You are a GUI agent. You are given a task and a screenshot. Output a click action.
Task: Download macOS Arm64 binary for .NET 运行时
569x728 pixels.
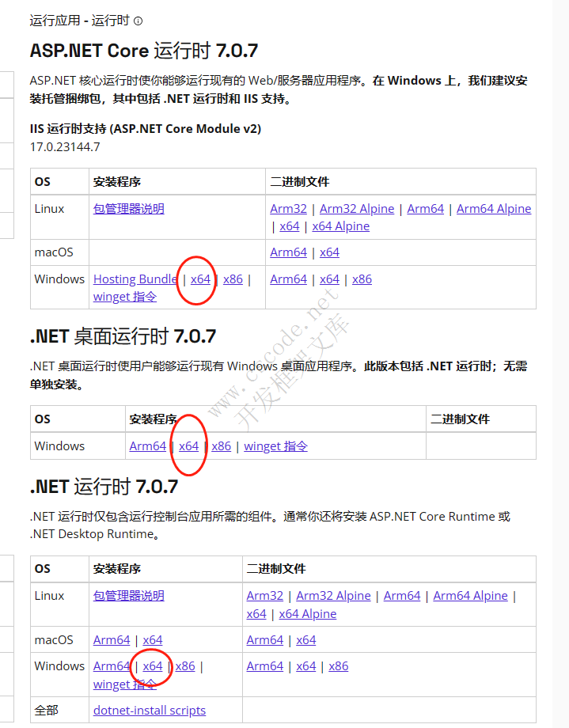(x=265, y=640)
